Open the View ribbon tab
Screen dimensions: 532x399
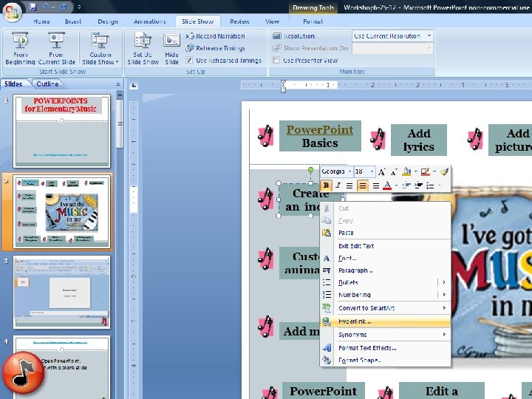[x=272, y=21]
